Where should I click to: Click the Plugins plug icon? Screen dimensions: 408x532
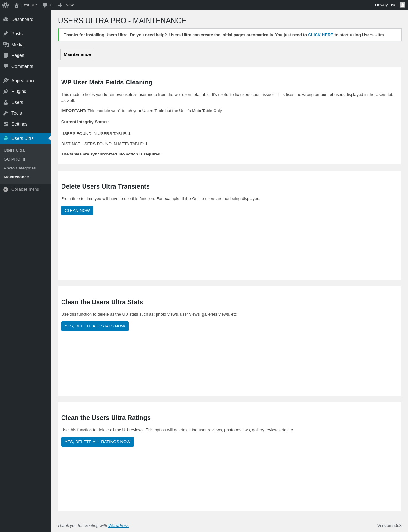pos(6,91)
